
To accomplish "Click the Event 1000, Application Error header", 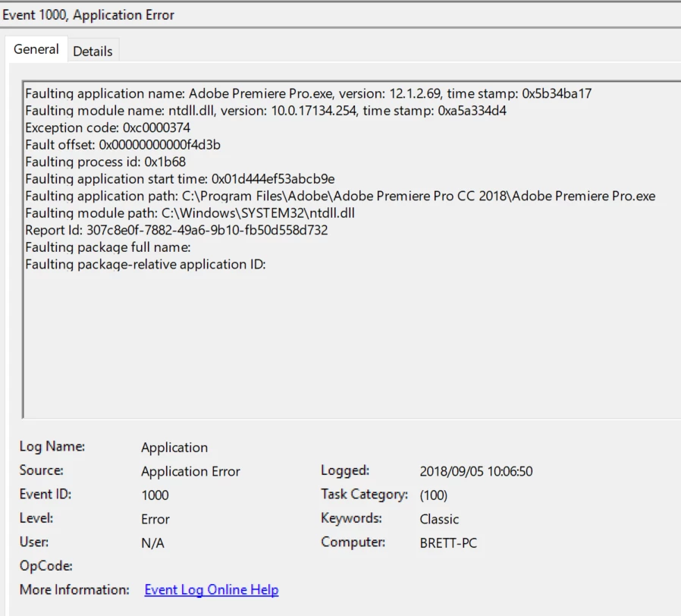I will point(88,15).
